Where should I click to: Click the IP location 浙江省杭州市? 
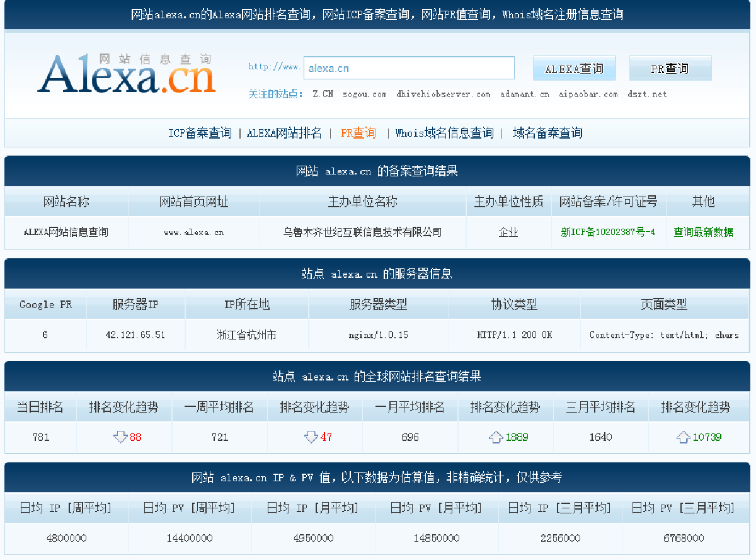(246, 334)
